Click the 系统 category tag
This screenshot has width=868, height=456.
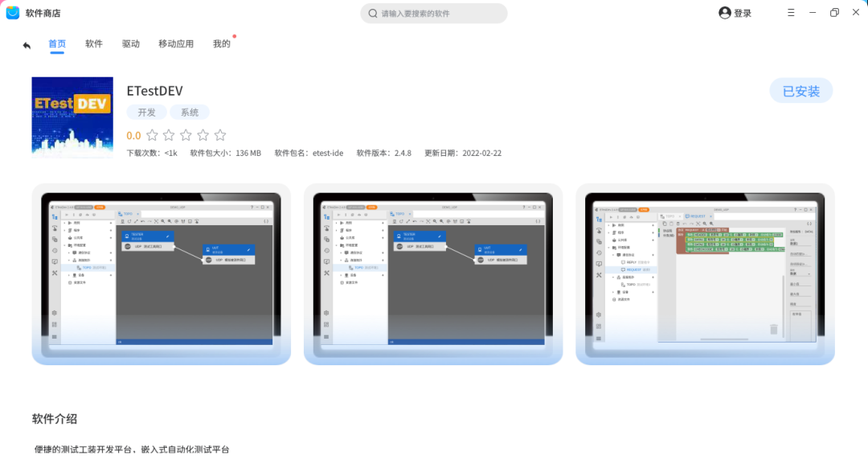click(190, 113)
